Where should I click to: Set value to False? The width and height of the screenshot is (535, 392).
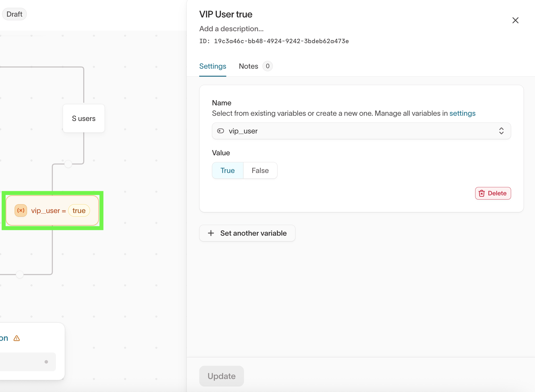pos(260,170)
